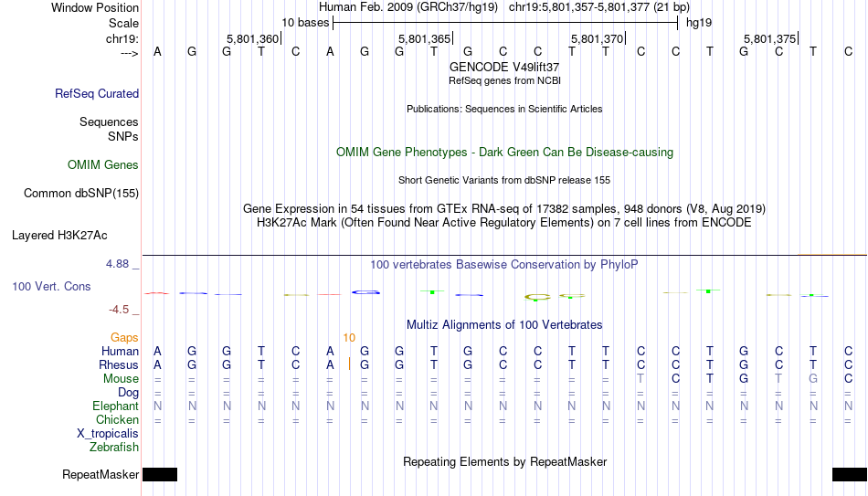Screen dimensions: 868x496
Task: Click the ---> sequence direction arrow
Action: coord(130,53)
